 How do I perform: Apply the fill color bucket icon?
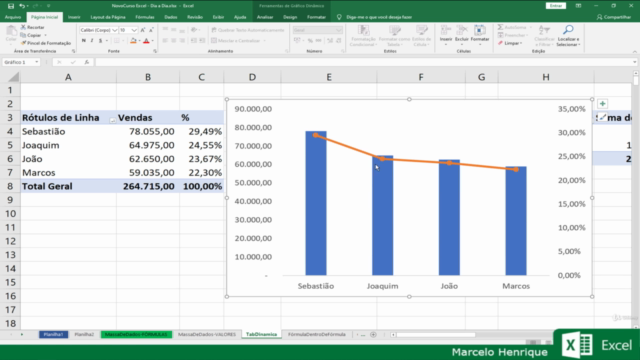133,41
